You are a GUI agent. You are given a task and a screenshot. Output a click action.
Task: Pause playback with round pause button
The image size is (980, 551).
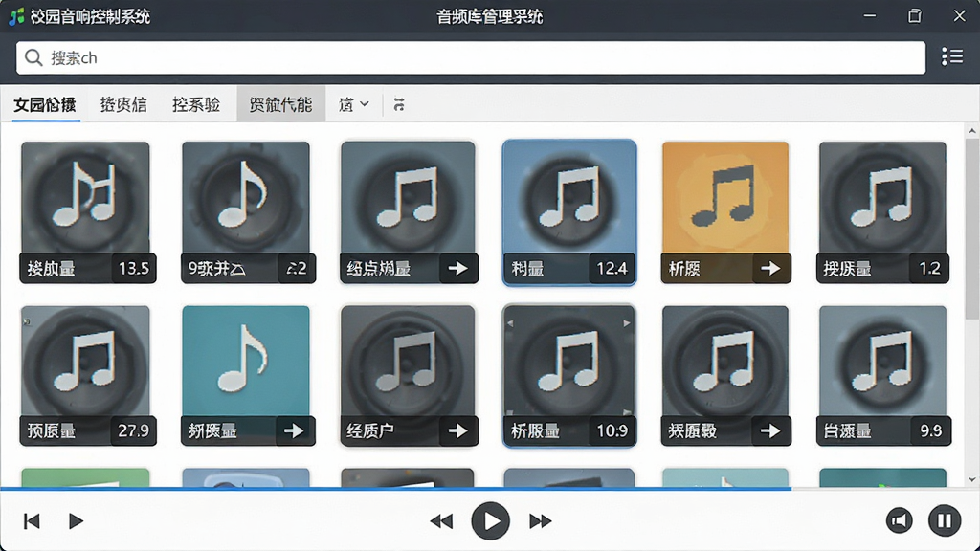[945, 520]
